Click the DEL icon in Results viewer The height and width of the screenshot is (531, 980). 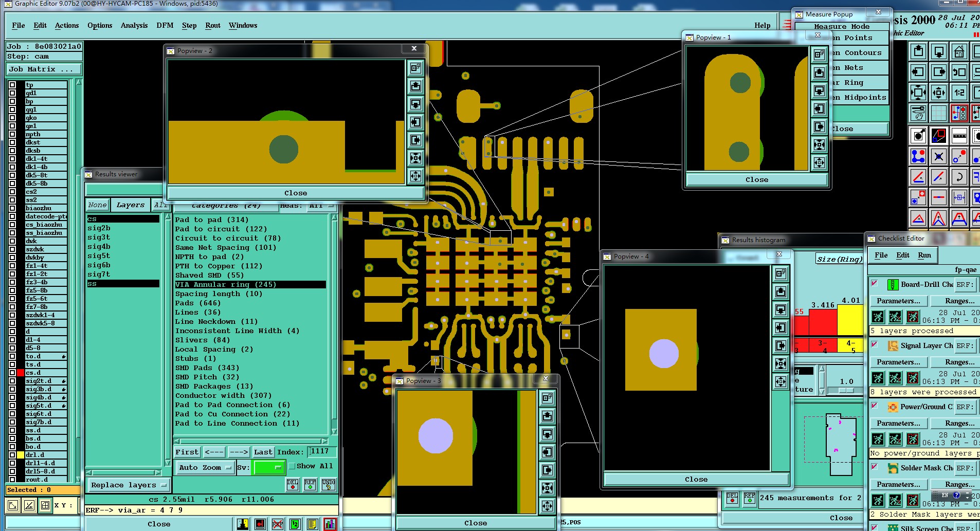293,484
